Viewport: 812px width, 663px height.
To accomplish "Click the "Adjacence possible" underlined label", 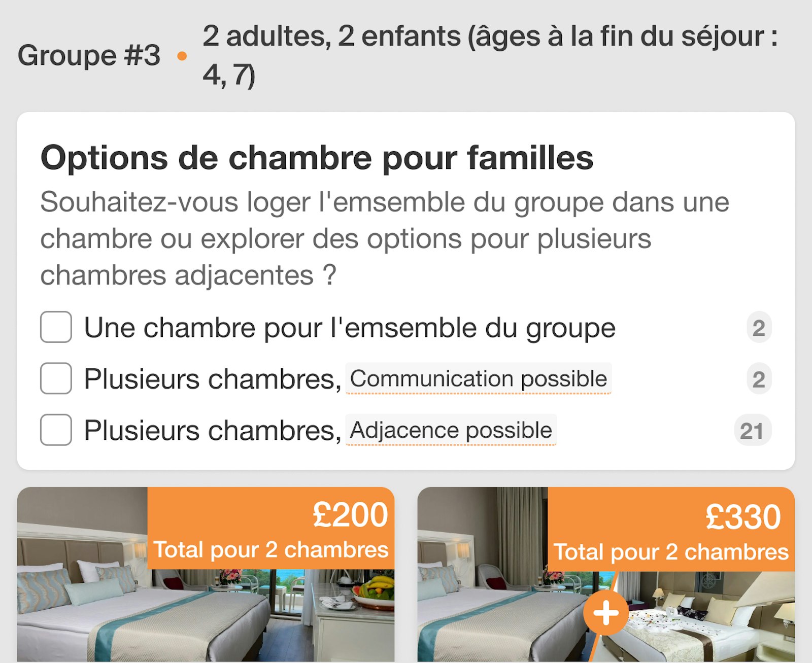I will coord(451,431).
